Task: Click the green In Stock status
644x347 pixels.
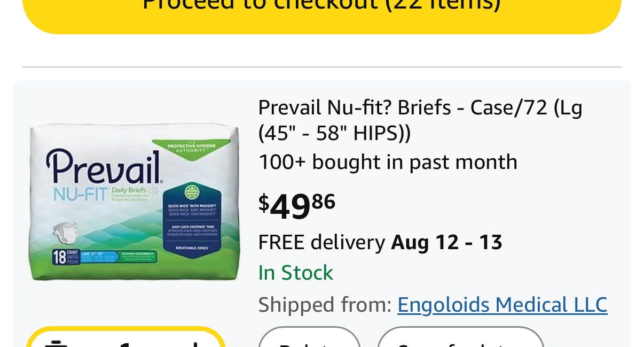Action: pyautogui.click(x=295, y=273)
